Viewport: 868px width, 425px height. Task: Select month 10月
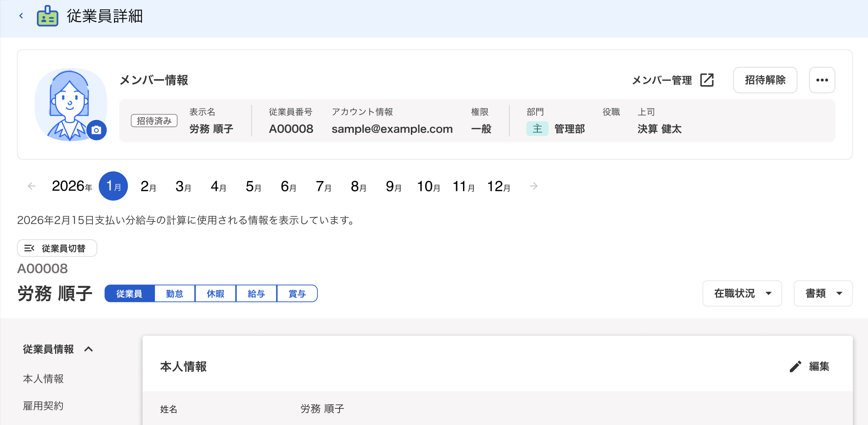point(429,186)
